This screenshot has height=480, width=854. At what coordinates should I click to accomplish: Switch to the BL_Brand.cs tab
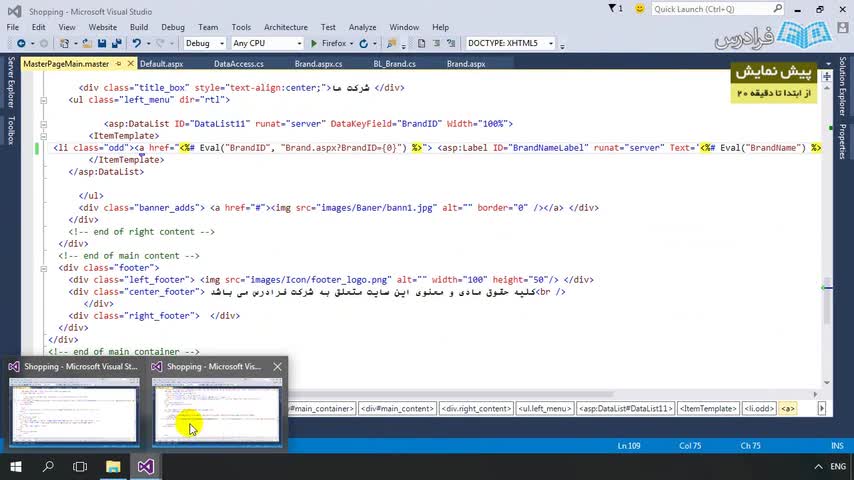point(394,64)
